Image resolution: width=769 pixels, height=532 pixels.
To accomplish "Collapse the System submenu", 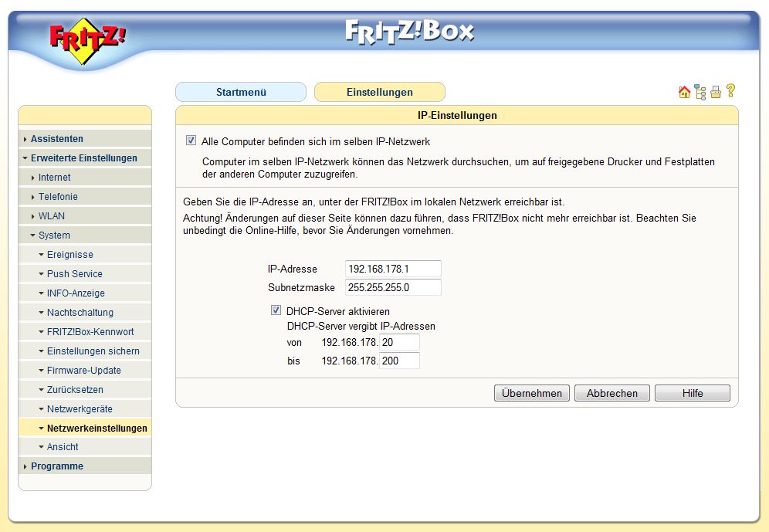I will [54, 236].
